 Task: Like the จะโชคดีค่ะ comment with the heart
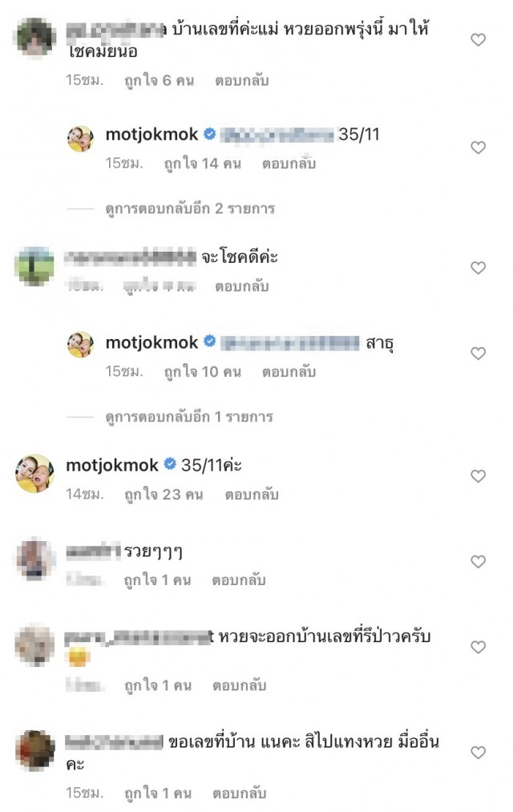coord(479,268)
